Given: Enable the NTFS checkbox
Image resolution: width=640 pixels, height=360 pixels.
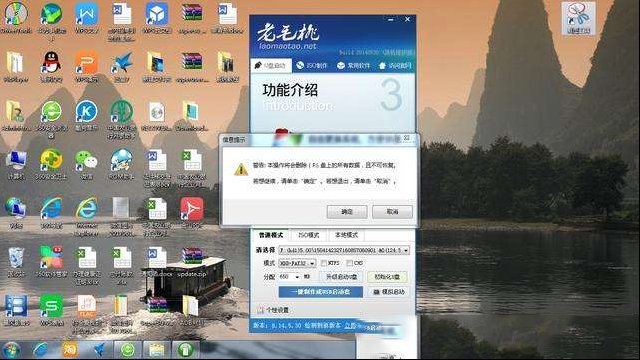Looking at the screenshot, I should tap(324, 263).
